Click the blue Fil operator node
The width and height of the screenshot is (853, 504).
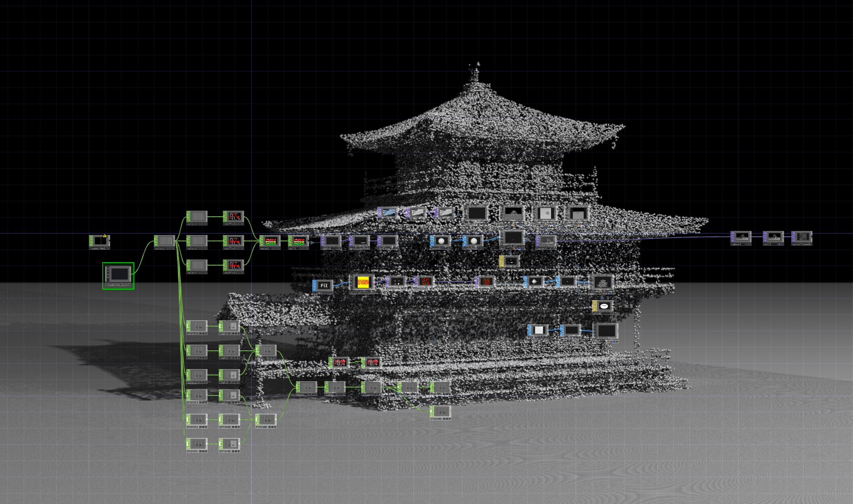click(x=324, y=286)
